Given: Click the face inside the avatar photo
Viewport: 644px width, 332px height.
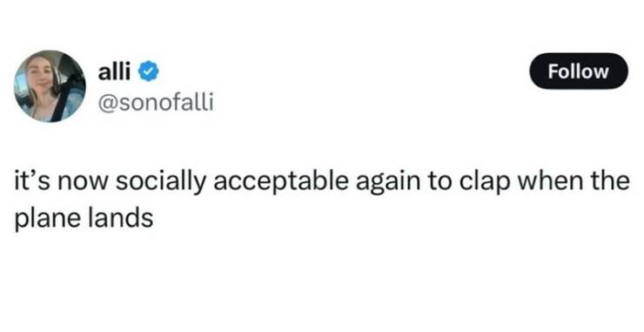Looking at the screenshot, I should tap(40, 78).
